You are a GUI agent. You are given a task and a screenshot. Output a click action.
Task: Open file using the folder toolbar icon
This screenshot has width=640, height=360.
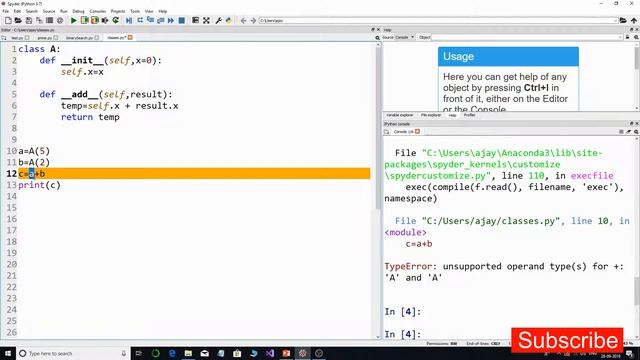tap(18, 20)
